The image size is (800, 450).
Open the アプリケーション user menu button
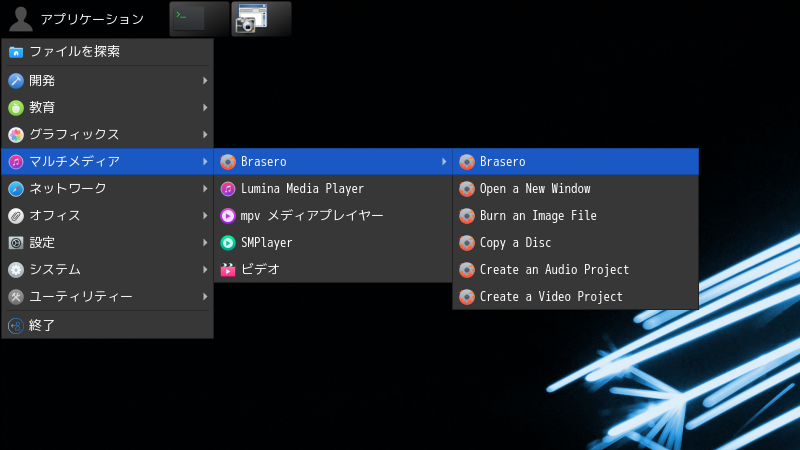tap(78, 19)
